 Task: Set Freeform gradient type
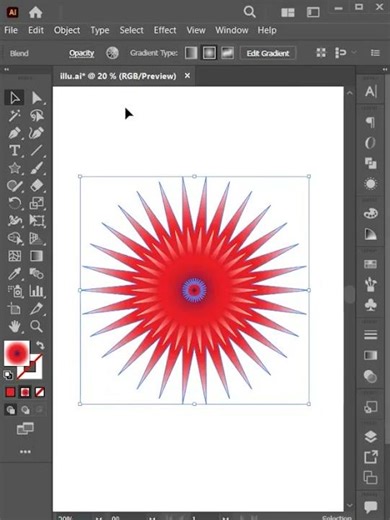227,53
